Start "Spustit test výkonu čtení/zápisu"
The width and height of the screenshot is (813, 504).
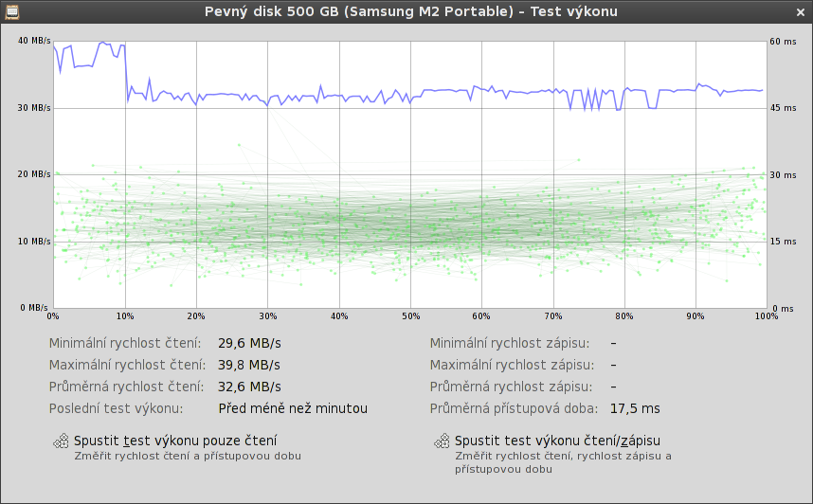(557, 441)
